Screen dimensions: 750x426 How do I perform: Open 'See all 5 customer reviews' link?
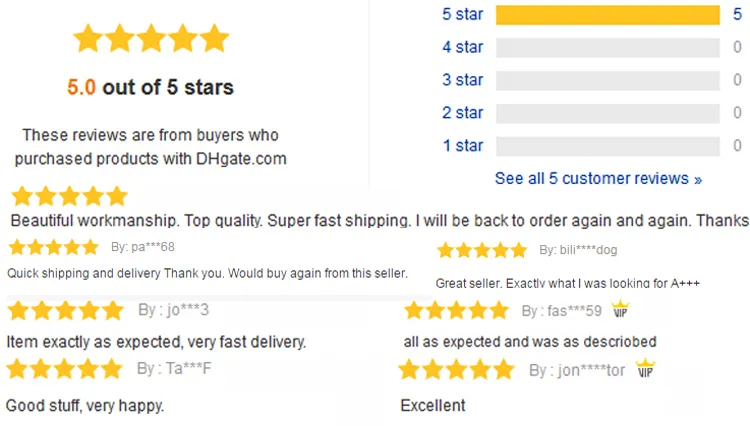tap(598, 178)
